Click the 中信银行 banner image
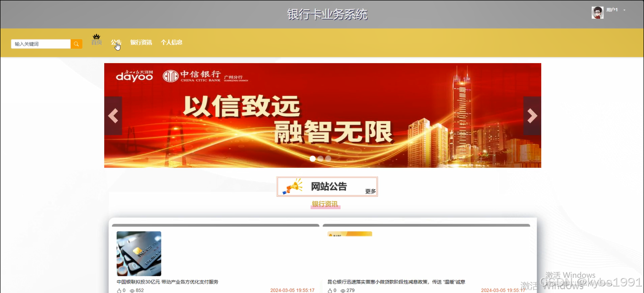 (322, 115)
